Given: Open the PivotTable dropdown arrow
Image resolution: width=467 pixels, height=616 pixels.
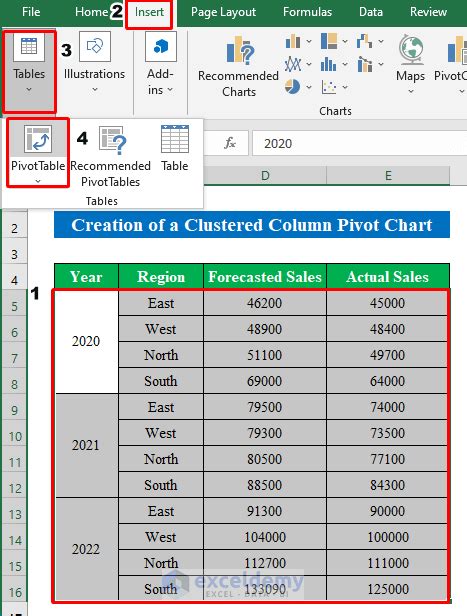Looking at the screenshot, I should tap(38, 181).
